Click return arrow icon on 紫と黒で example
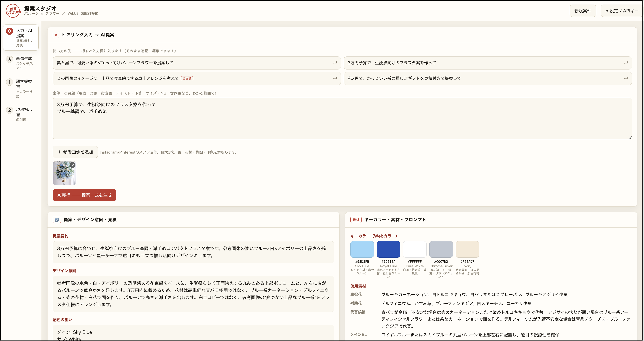The height and width of the screenshot is (341, 644). click(x=335, y=63)
